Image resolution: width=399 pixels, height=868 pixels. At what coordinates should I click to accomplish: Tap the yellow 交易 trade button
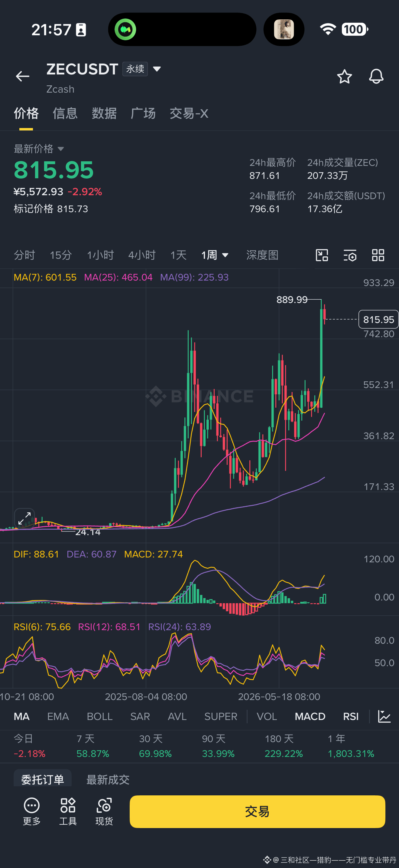tap(257, 811)
